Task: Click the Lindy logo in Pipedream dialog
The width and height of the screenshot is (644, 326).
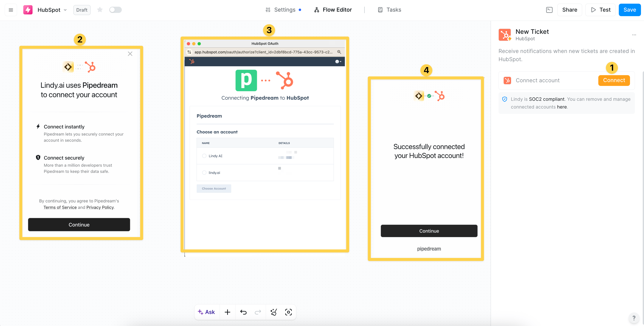Action: 68,67
